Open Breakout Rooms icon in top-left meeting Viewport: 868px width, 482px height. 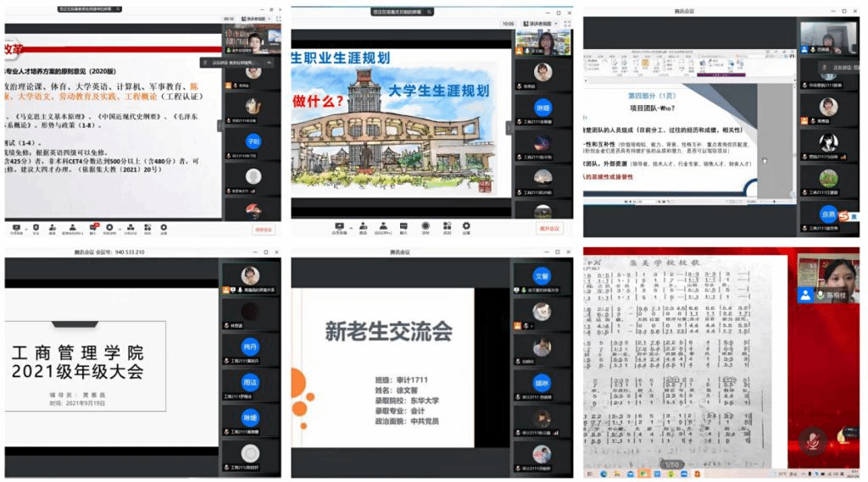coord(131,226)
